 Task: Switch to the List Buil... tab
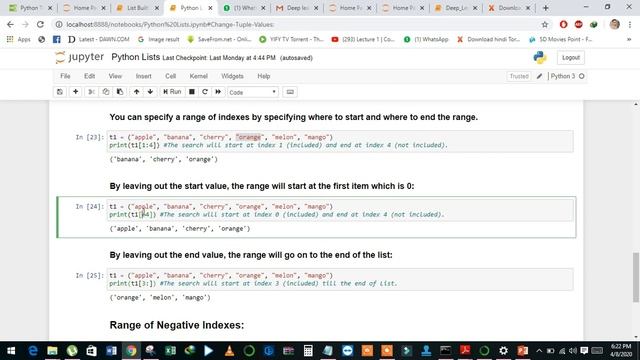138,8
